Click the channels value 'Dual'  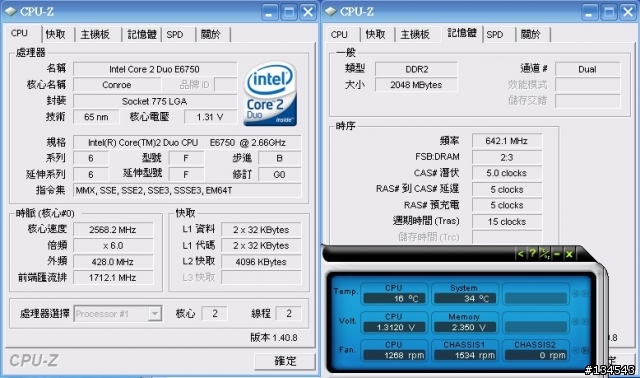point(587,69)
